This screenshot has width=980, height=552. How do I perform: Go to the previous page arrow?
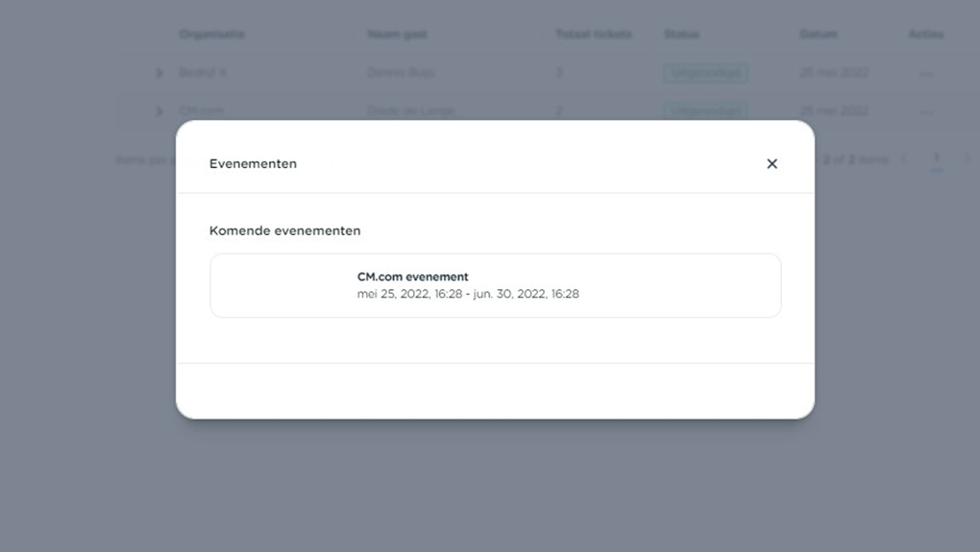904,159
